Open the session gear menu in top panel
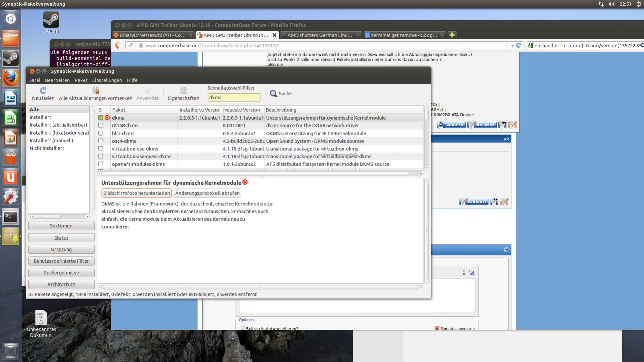 tap(638, 4)
